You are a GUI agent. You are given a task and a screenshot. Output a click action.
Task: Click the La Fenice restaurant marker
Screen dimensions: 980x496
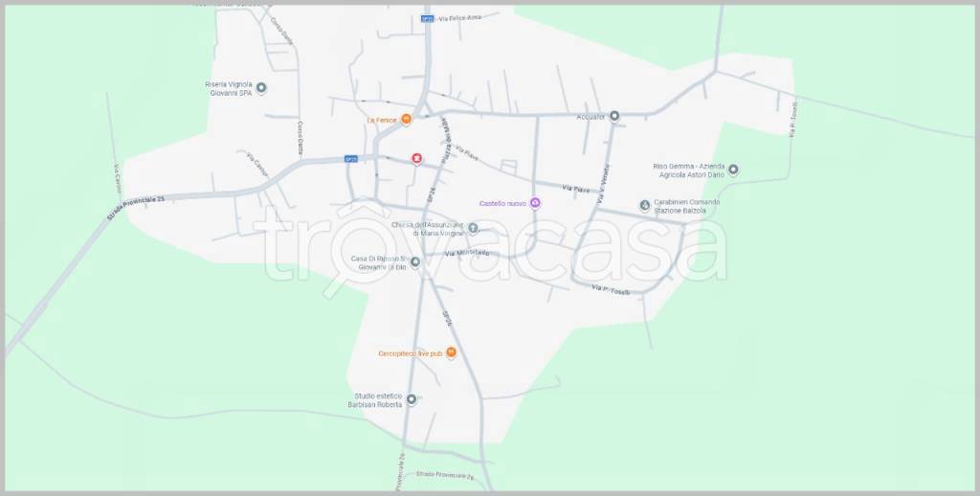pyautogui.click(x=406, y=120)
